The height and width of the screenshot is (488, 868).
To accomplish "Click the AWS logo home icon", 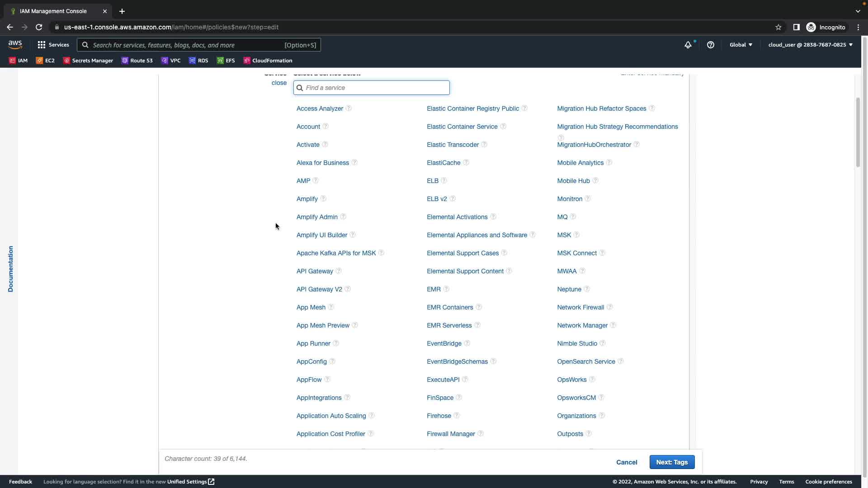I will click(x=15, y=45).
